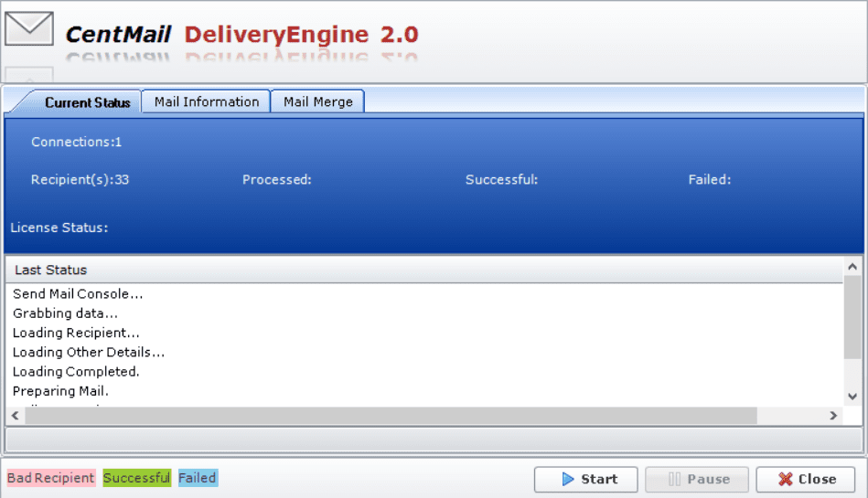This screenshot has height=498, width=868.
Task: Click the scroll right arrow of status list
Action: pos(833,416)
